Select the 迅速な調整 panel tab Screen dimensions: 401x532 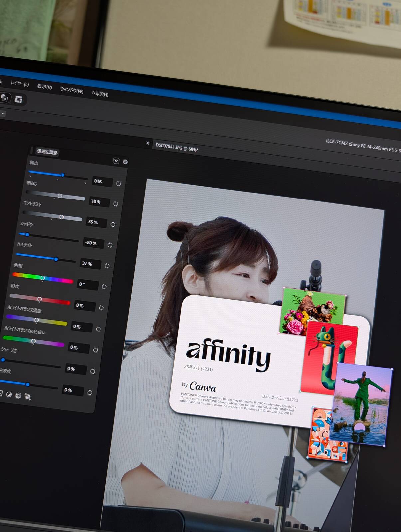click(47, 152)
